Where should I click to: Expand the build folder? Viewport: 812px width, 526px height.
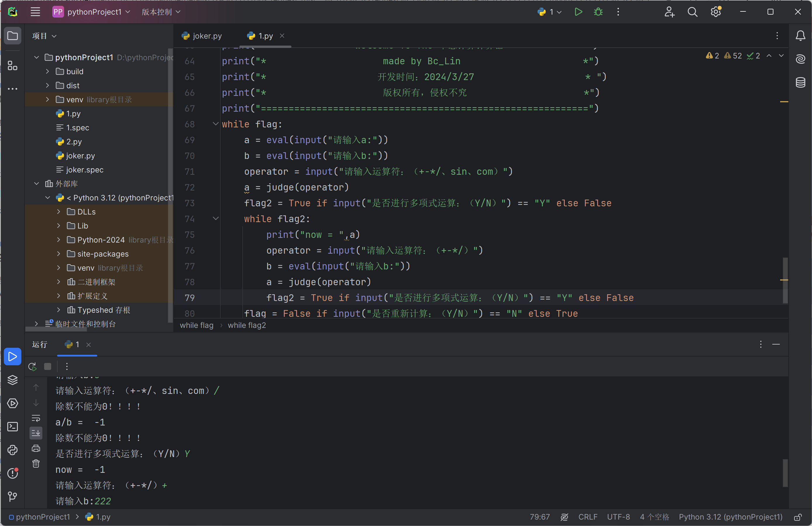tap(47, 71)
